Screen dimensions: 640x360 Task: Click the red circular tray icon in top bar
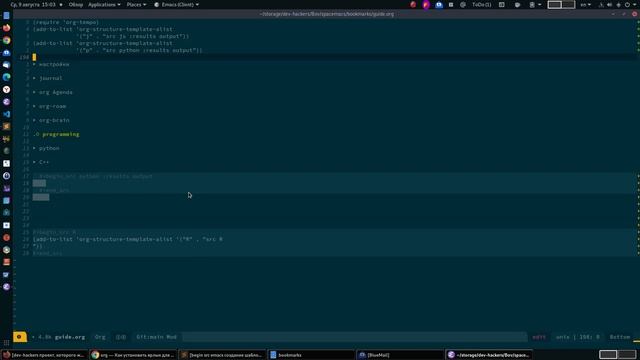(413, 4)
